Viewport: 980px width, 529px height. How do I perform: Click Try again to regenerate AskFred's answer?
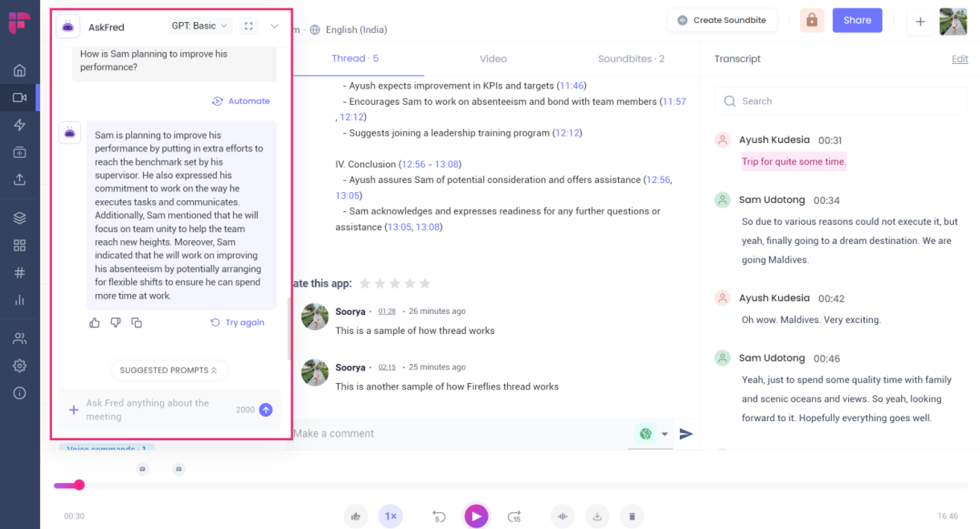(238, 322)
